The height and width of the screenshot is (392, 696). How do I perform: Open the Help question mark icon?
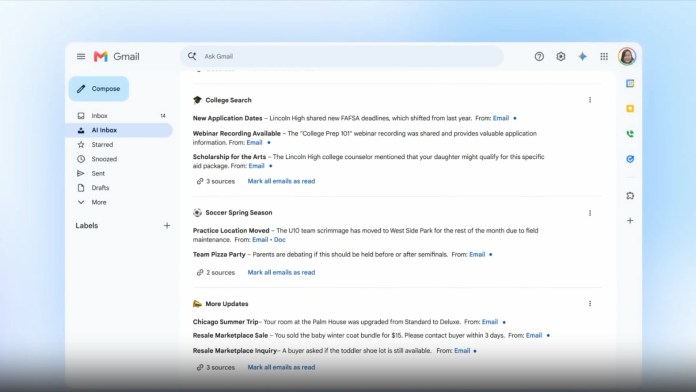pos(539,56)
